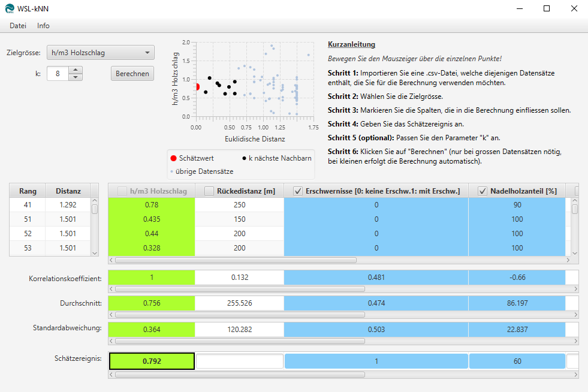
Task: Click the Schätzereignis Nadelholzanteil field showing 60
Action: pyautogui.click(x=517, y=361)
